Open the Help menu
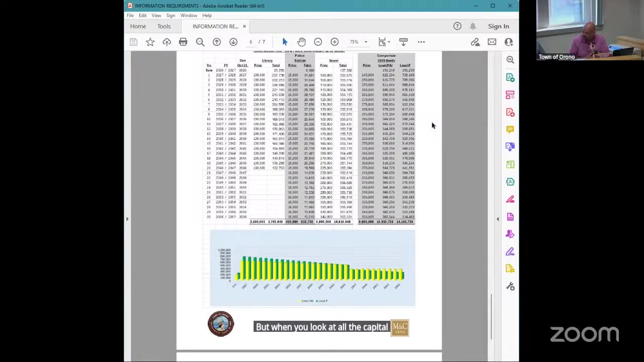This screenshot has height=362, width=644. click(x=207, y=16)
